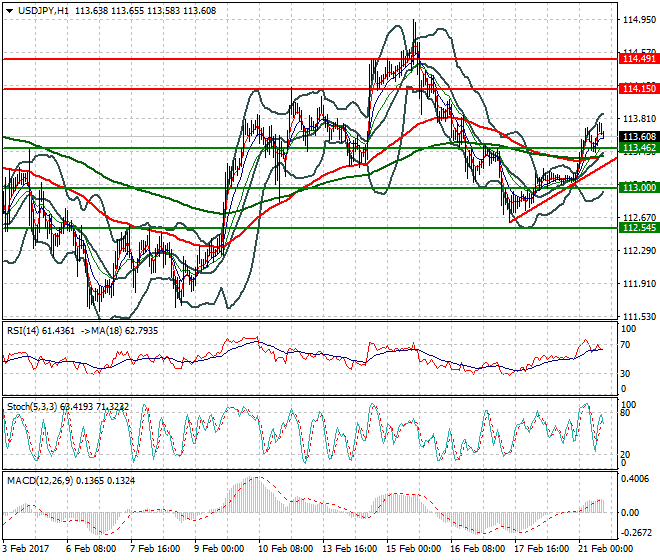Click the USDJPY,H1 symbol title
The image size is (660, 560).
pos(43,11)
